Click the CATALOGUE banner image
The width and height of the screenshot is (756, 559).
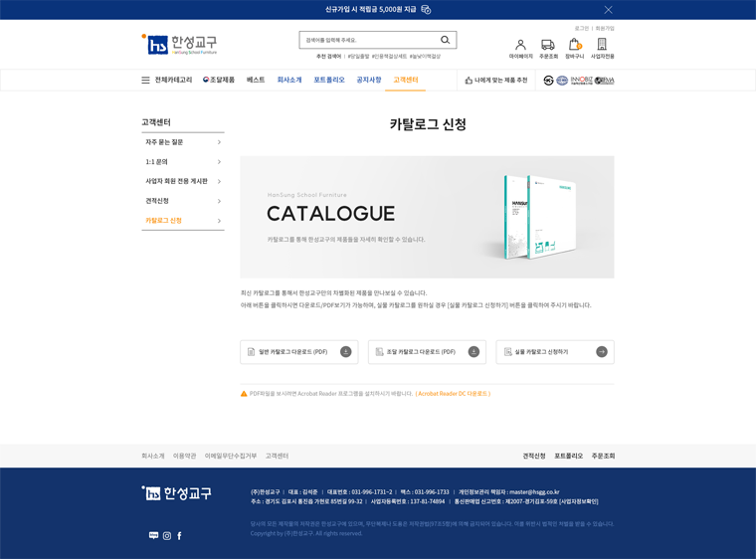click(x=427, y=217)
